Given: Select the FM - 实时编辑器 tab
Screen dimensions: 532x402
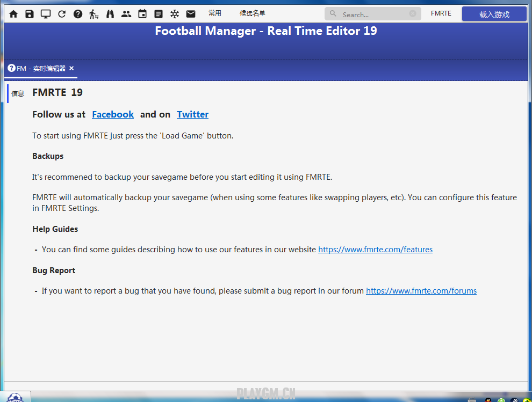Looking at the screenshot, I should [41, 69].
